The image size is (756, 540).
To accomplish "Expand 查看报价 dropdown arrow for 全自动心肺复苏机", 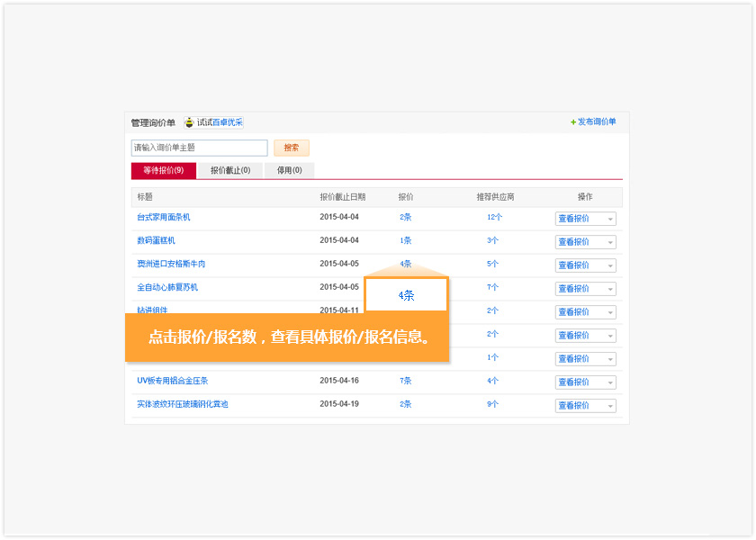I will [x=610, y=289].
